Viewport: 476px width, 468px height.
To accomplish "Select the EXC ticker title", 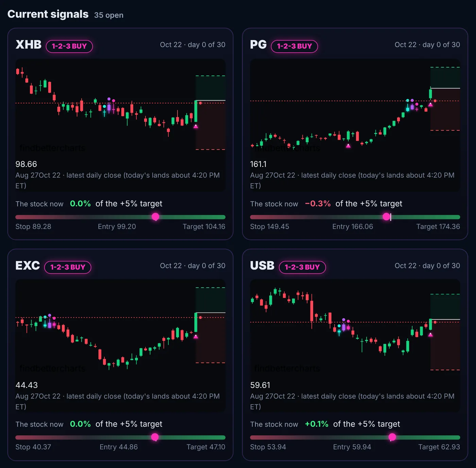I will (28, 266).
